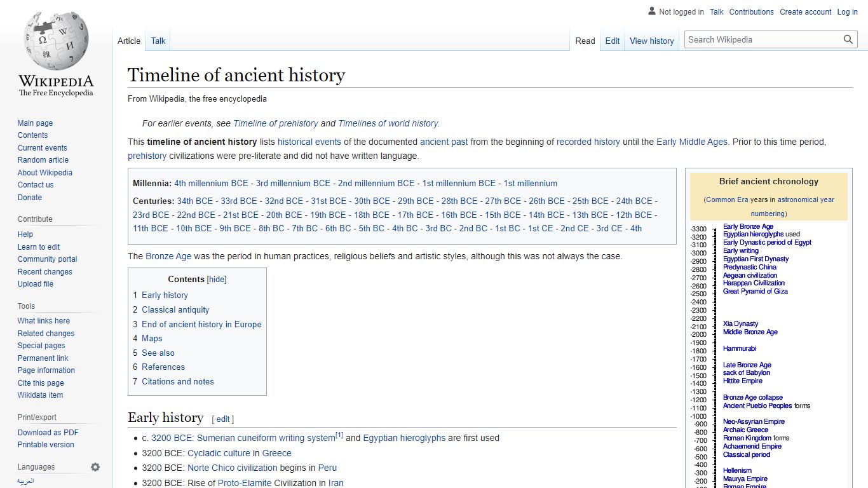Viewport: 868px width, 488px height.
Task: Open Printable version
Action: pyautogui.click(x=46, y=445)
